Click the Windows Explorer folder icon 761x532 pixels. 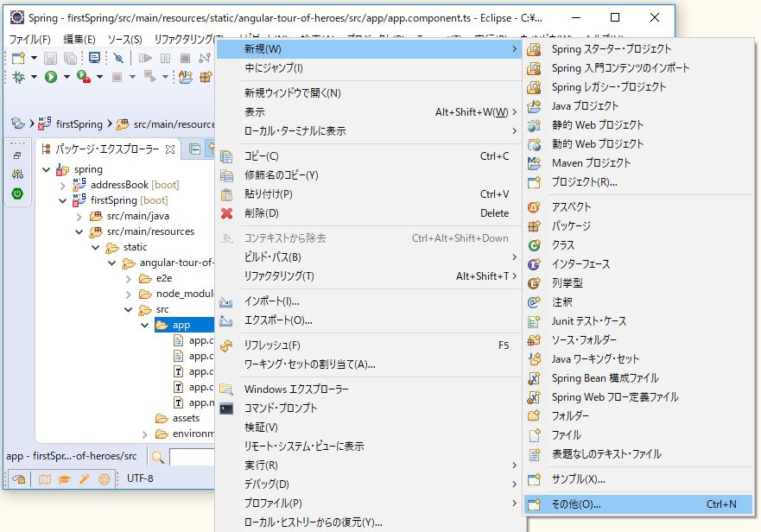(x=226, y=389)
